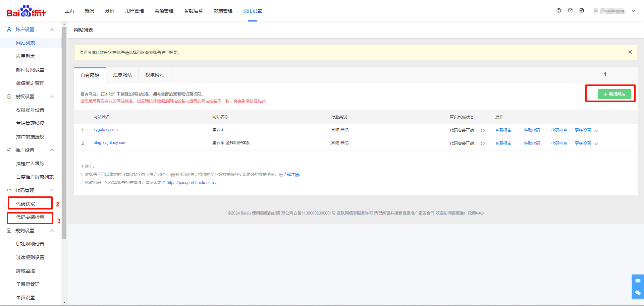Screen dimensions: 644x306
Task: Click the sidebar scrollbar down arrow
Action: 64,302
